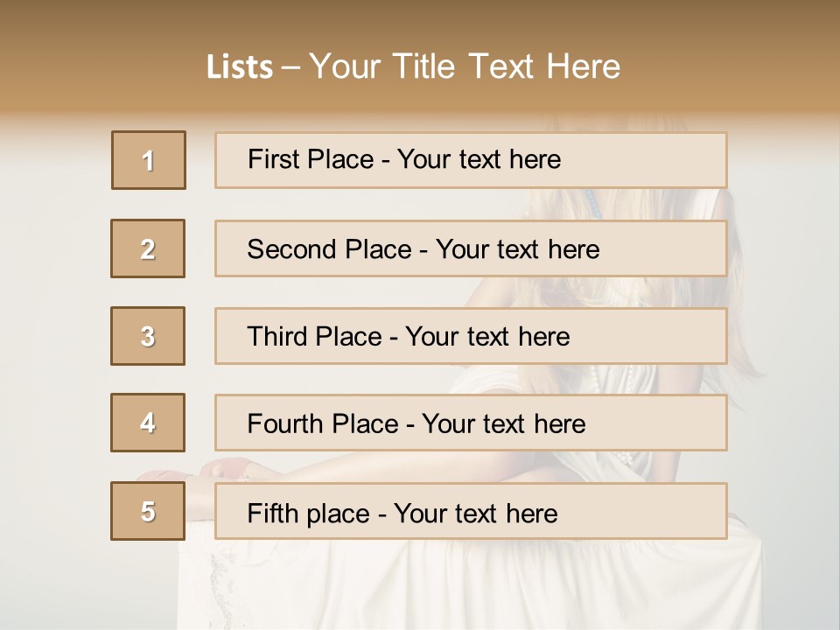Select the number 2 box
The height and width of the screenshot is (630, 840).
click(148, 248)
